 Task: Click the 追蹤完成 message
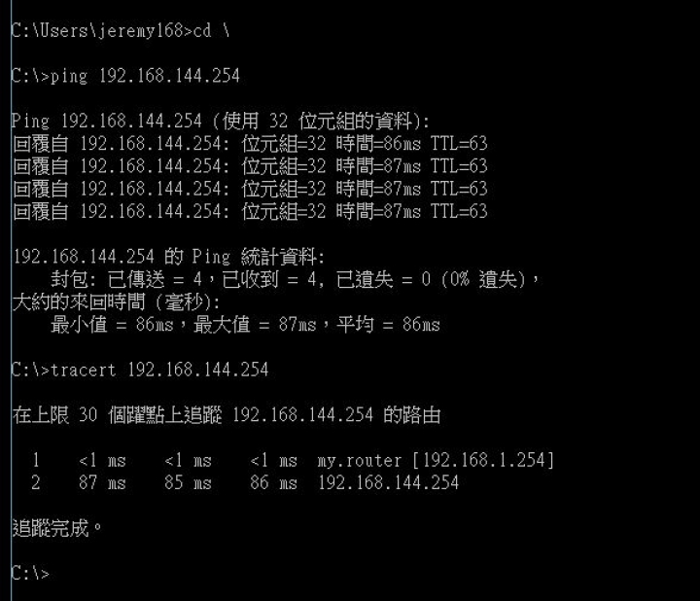[x=57, y=528]
